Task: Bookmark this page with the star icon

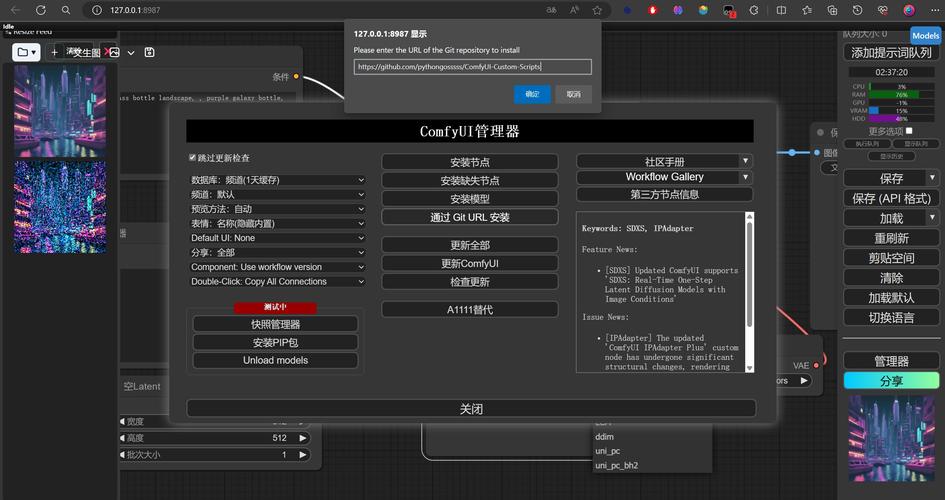Action: [597, 10]
